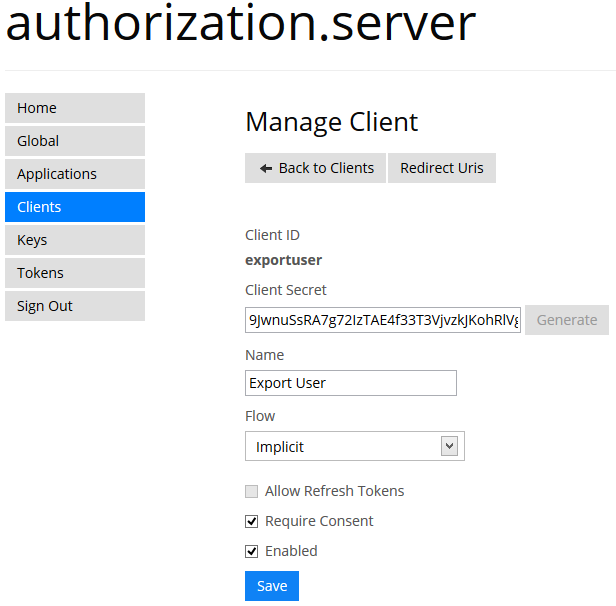The image size is (616, 606).
Task: Open the Redirect Uris page
Action: pyautogui.click(x=441, y=168)
